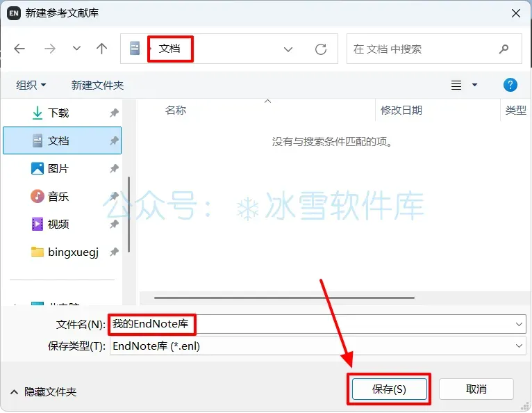Click the 保存(S) button

389,389
